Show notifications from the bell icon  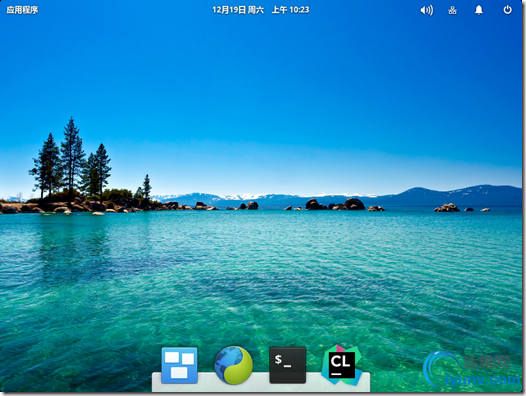[x=479, y=10]
